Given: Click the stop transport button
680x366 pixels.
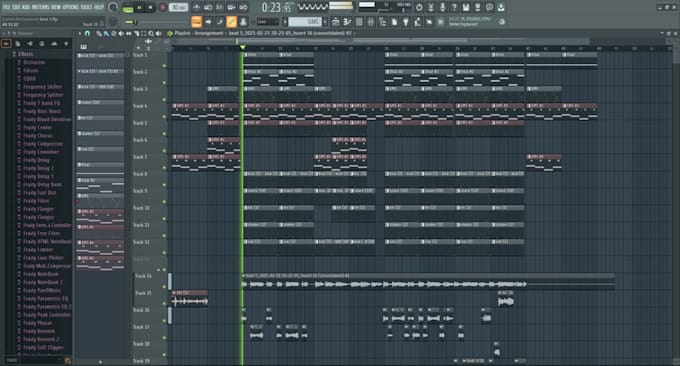Looking at the screenshot, I should point(150,8).
